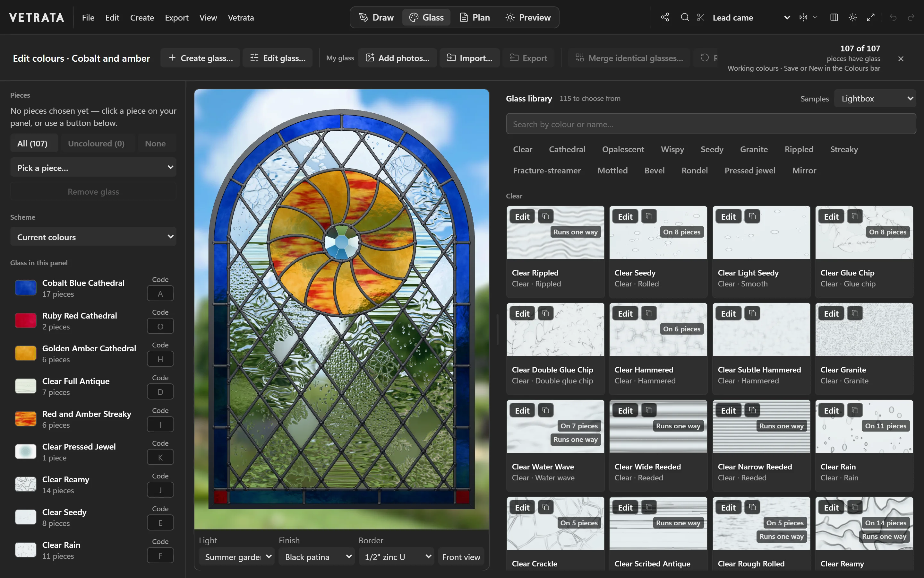Click the Import button
Image resolution: width=924 pixels, height=578 pixels.
(x=470, y=58)
